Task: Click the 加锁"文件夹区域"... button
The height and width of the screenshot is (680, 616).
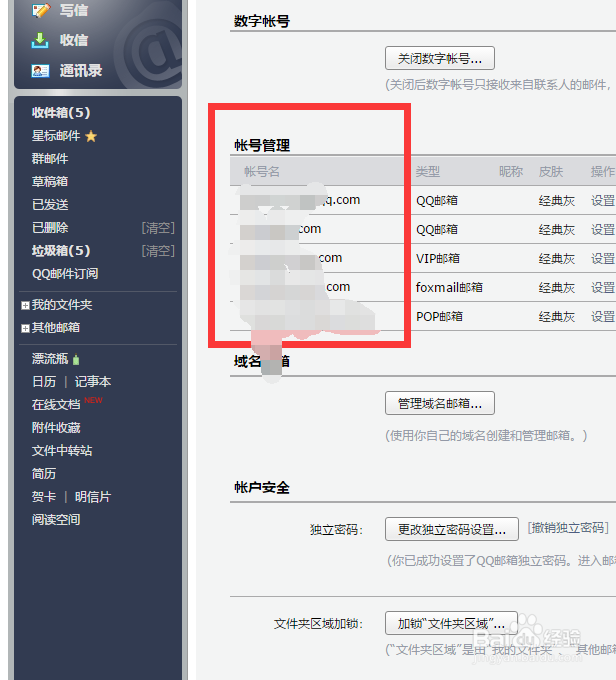Action: [451, 623]
